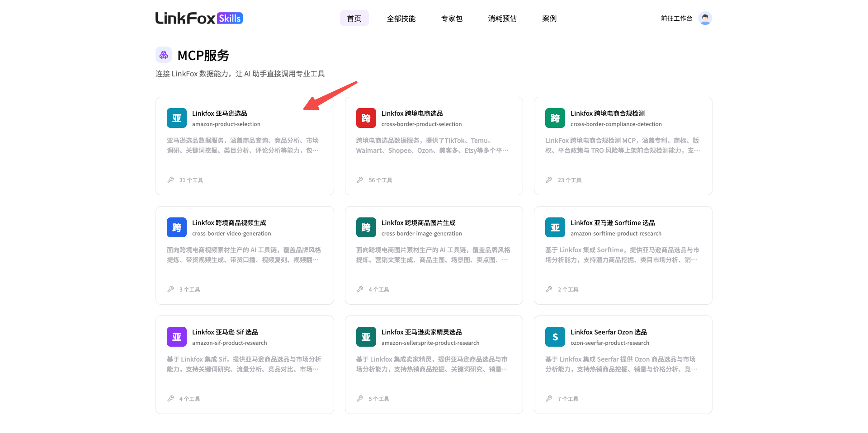The height and width of the screenshot is (433, 868).
Task: Click the purple MCP服务 section icon
Action: click(164, 55)
